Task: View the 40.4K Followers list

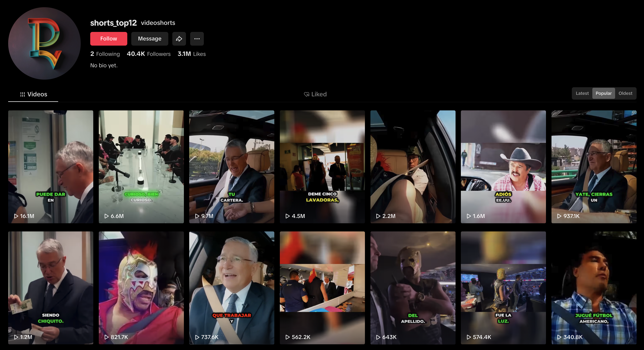Action: [x=149, y=54]
